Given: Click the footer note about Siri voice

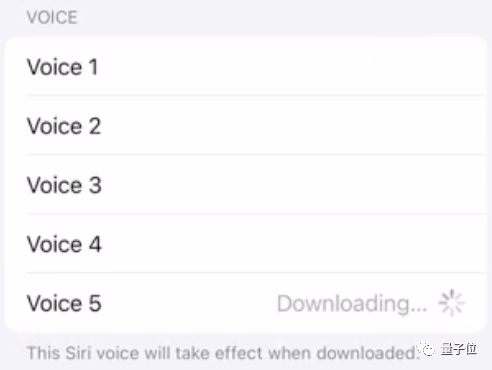Looking at the screenshot, I should click(x=223, y=353).
